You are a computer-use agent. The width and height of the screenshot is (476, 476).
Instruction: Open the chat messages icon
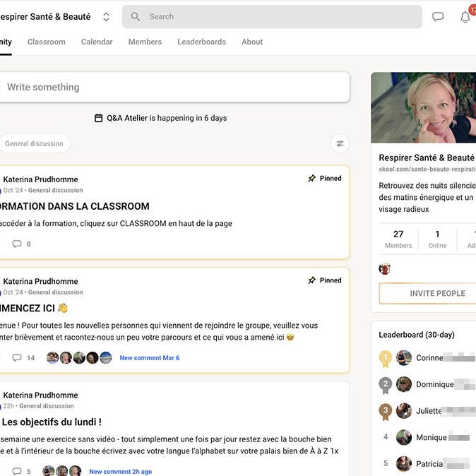pyautogui.click(x=438, y=17)
